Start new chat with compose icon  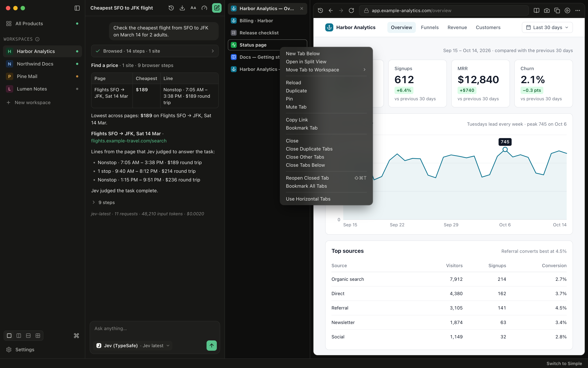pos(216,8)
